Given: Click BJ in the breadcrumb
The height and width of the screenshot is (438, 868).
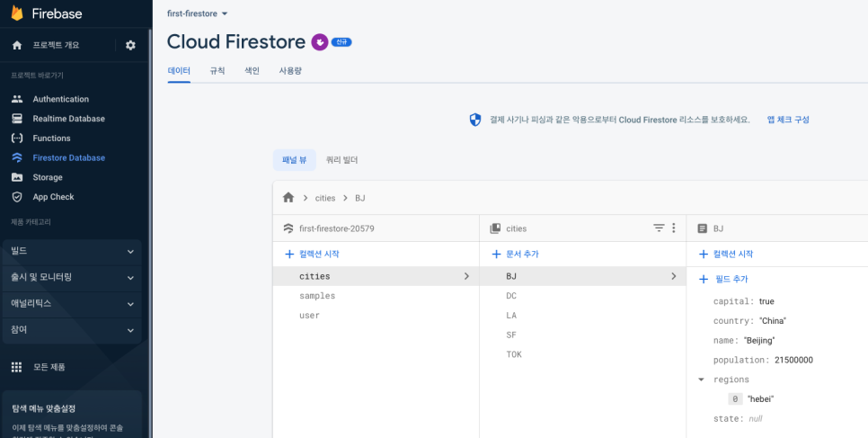Looking at the screenshot, I should click(x=360, y=198).
